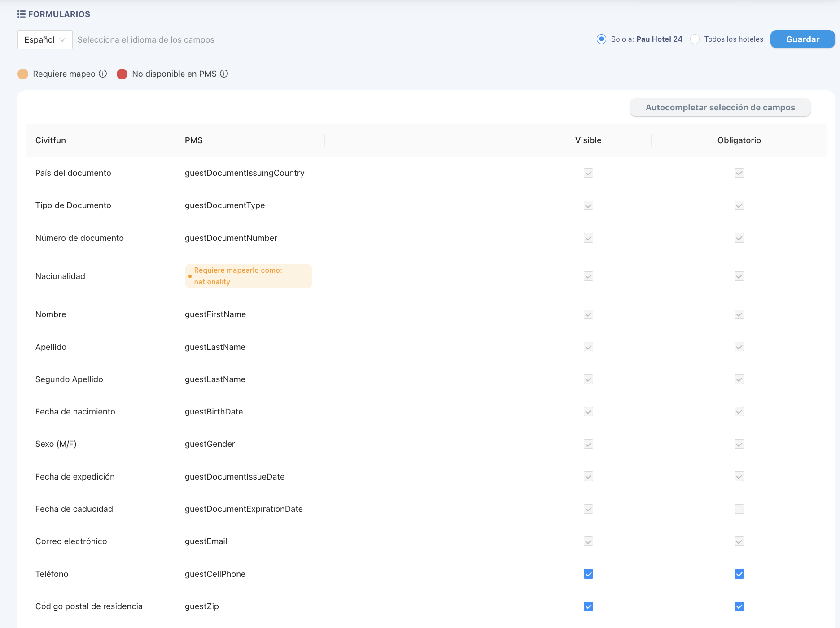
Task: Click the Visible column header
Action: 588,140
